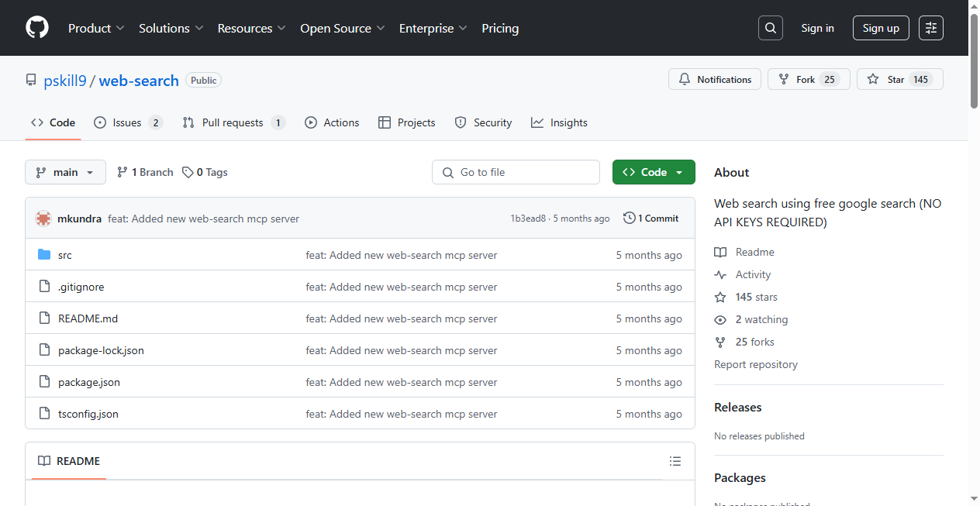
Task: Open the README outline list icon
Action: point(675,461)
